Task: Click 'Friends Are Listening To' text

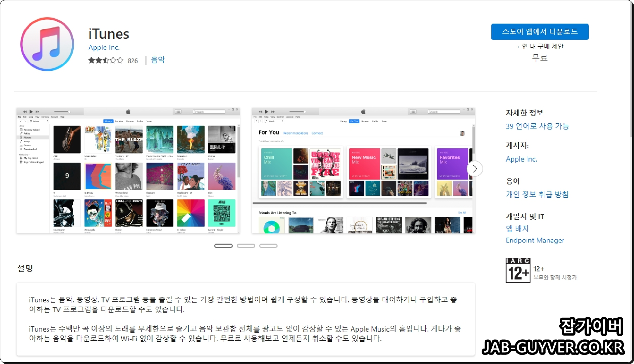Action: tap(277, 213)
